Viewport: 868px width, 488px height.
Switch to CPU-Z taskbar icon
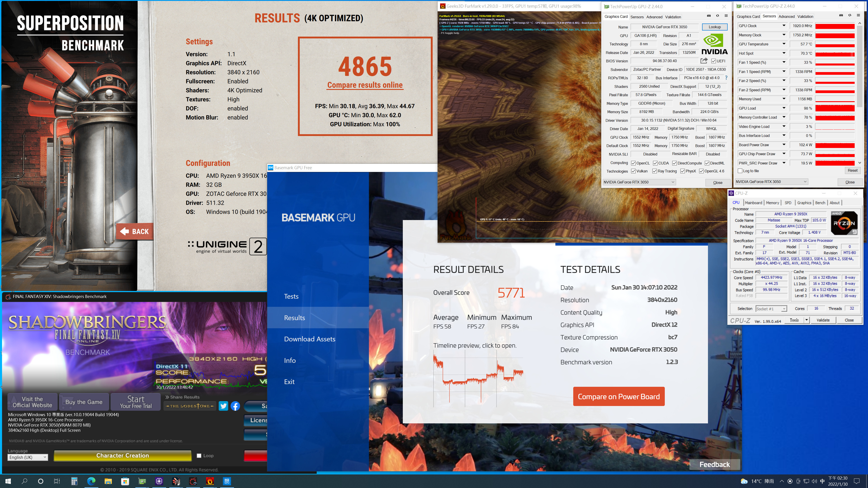coord(159,481)
